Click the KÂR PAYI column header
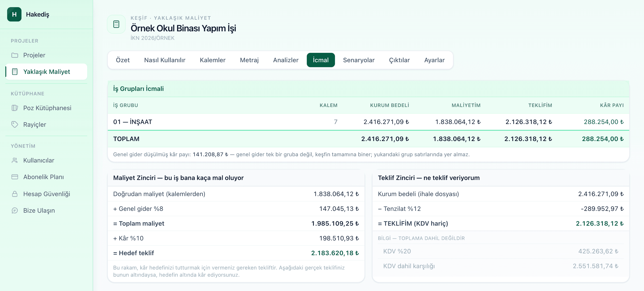 pyautogui.click(x=612, y=105)
